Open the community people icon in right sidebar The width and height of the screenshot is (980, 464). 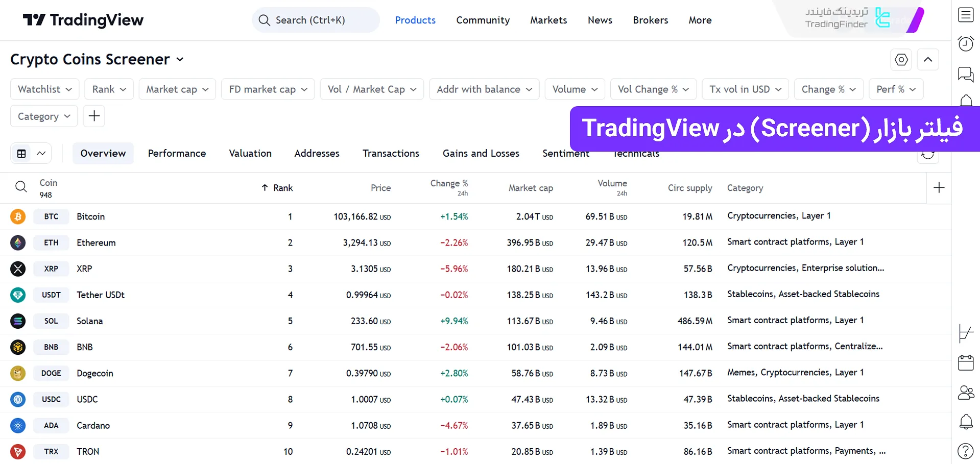tap(965, 393)
